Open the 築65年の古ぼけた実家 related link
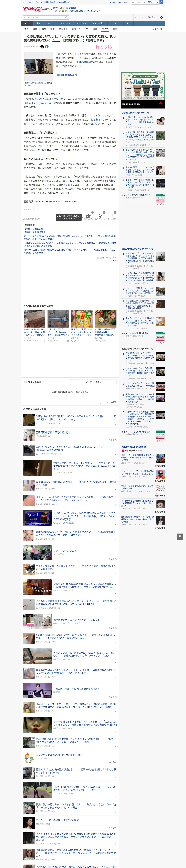Image resolution: width=186 pixels, height=868 pixels. pos(70,251)
